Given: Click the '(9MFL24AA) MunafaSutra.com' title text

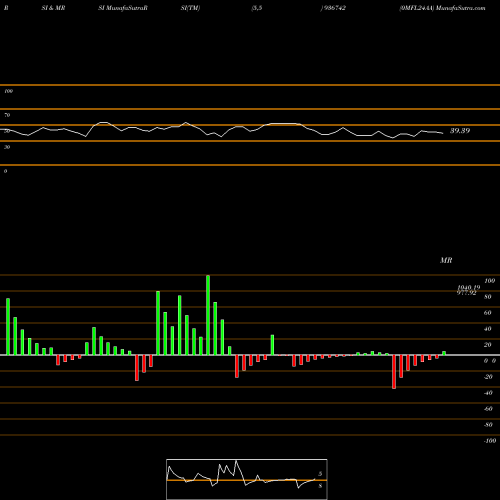Looking at the screenshot, I should (442, 8).
